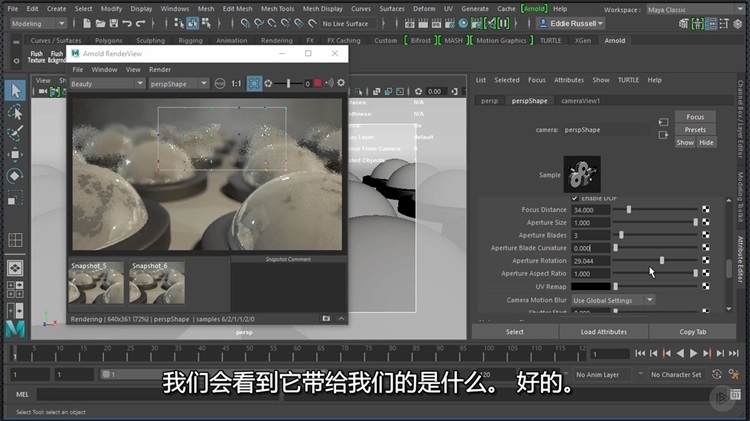The height and width of the screenshot is (421, 750).
Task: Enable Snap to grids magnet icon
Action: (x=245, y=23)
